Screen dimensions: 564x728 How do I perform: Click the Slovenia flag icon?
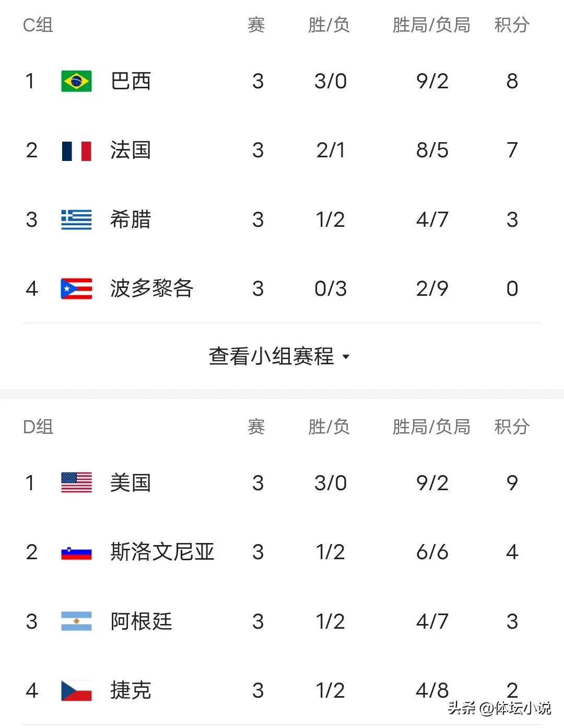point(76,552)
